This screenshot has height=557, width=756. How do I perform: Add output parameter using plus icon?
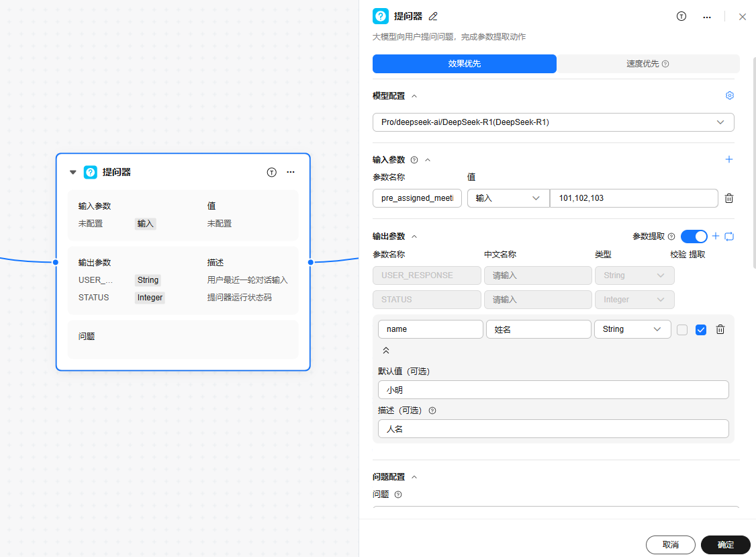click(x=716, y=236)
